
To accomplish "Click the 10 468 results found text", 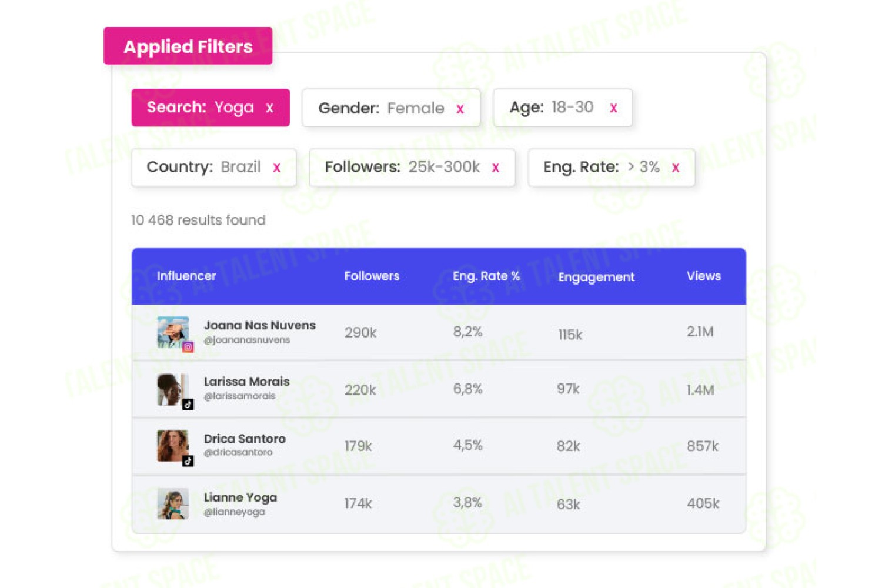I will [x=198, y=220].
